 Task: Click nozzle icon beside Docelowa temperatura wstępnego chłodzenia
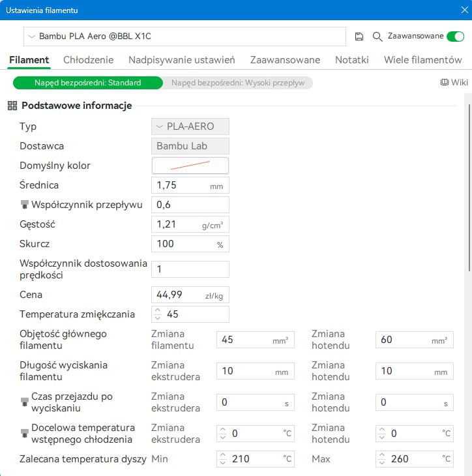click(24, 433)
